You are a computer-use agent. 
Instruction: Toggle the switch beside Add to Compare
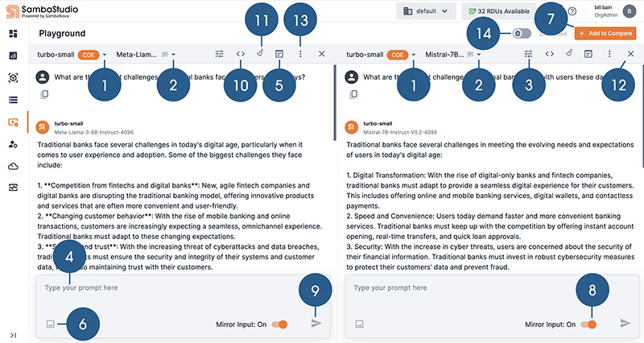pos(523,34)
